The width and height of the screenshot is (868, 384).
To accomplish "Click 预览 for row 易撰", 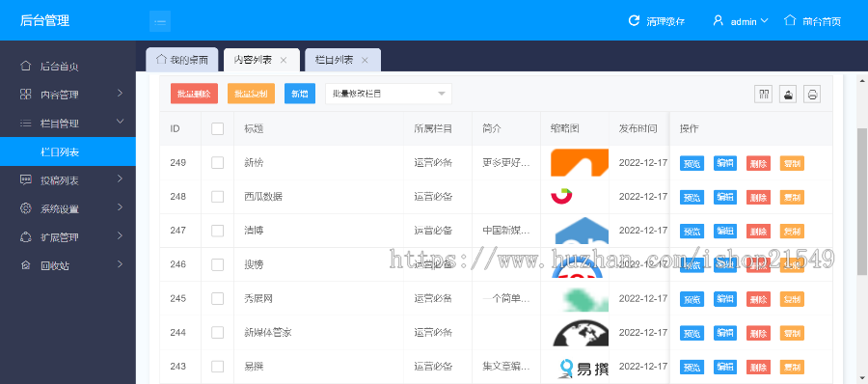I will point(692,367).
